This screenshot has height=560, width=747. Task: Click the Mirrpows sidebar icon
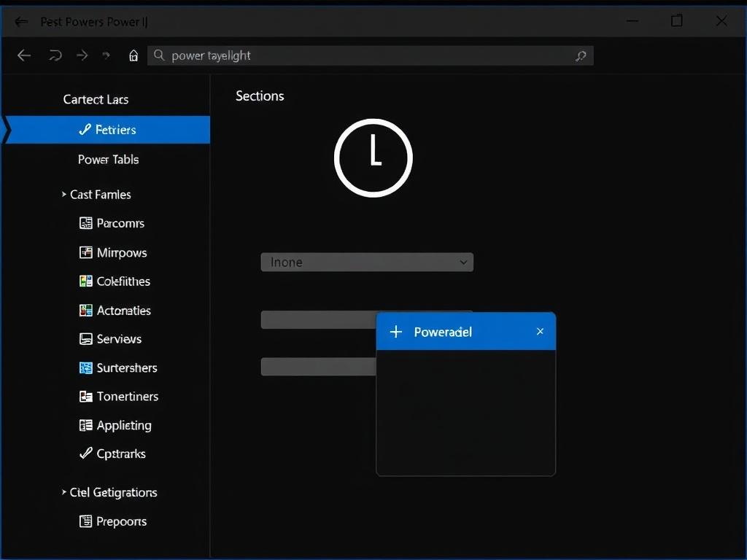click(85, 252)
